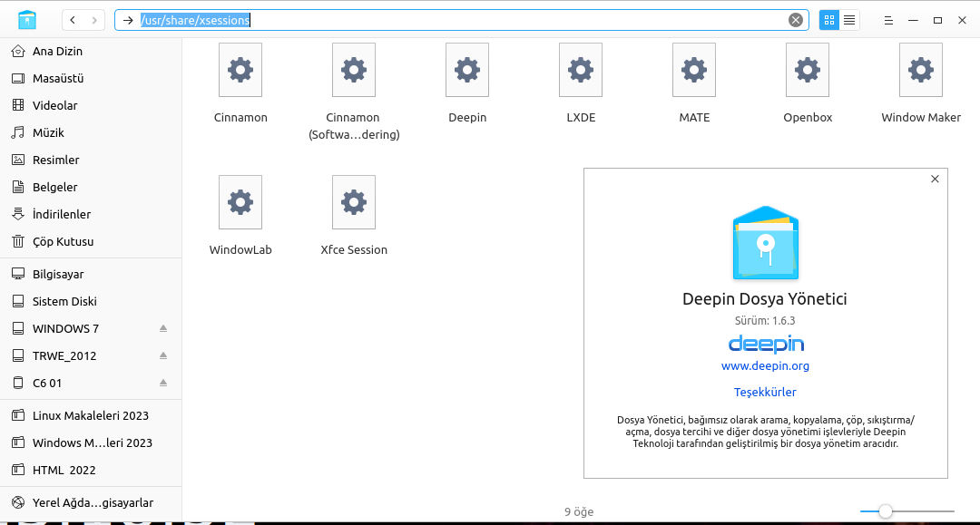The image size is (980, 525).
Task: Eject the TRWE_2012 drive
Action: coord(163,355)
